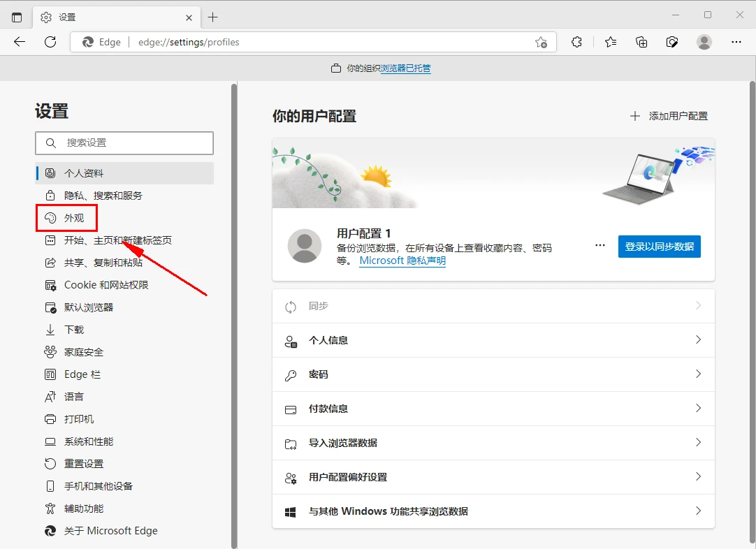
Task: Click the card icon beside 付款信息
Action: point(291,410)
